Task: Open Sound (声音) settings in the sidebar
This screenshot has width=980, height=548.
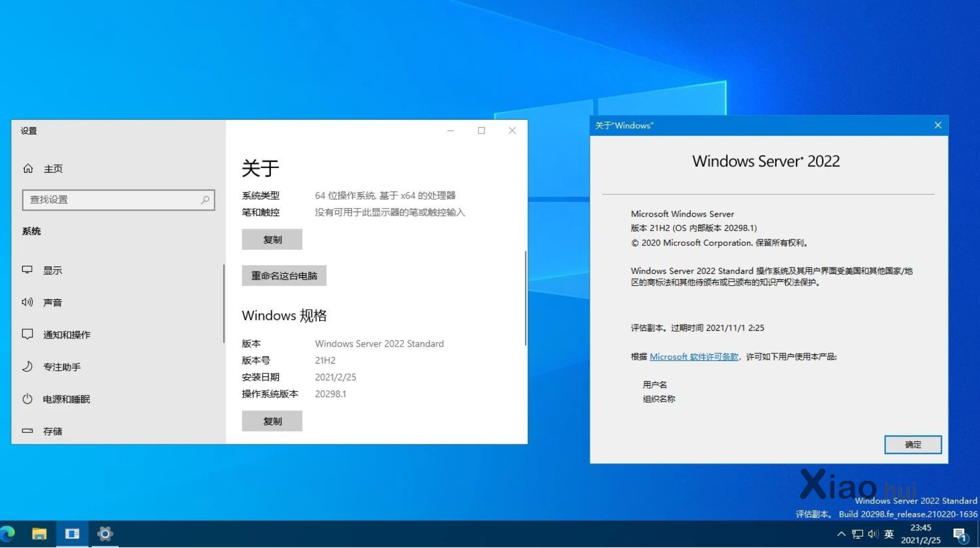Action: coord(52,303)
